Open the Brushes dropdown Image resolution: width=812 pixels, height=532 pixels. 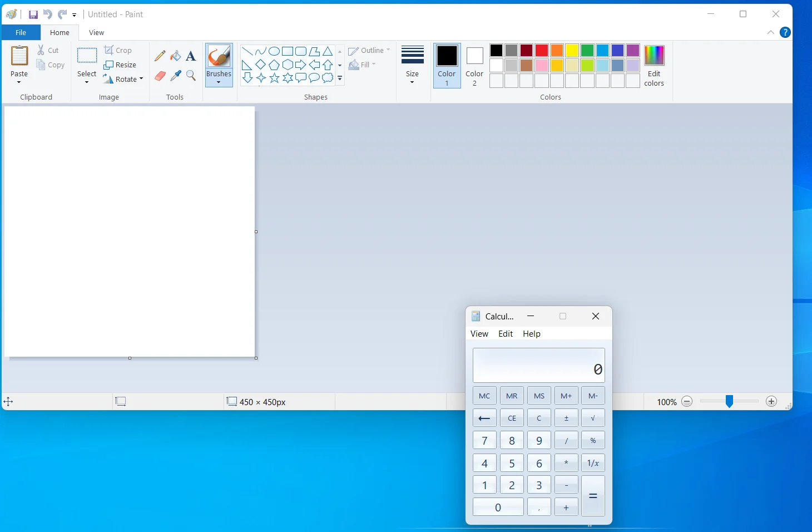(x=219, y=65)
